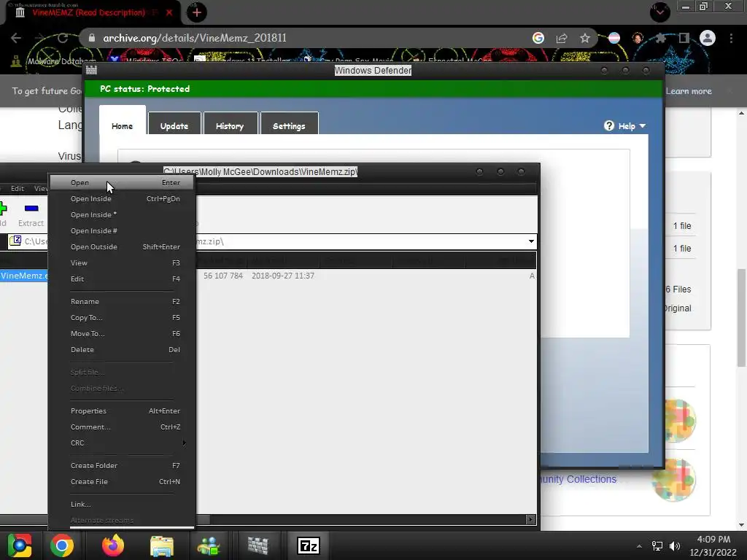Screen dimensions: 747x560
Task: Click Edit entry in context menu
Action: click(122, 279)
